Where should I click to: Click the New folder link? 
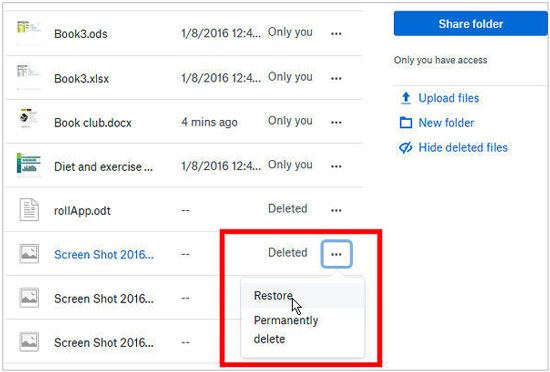[446, 123]
